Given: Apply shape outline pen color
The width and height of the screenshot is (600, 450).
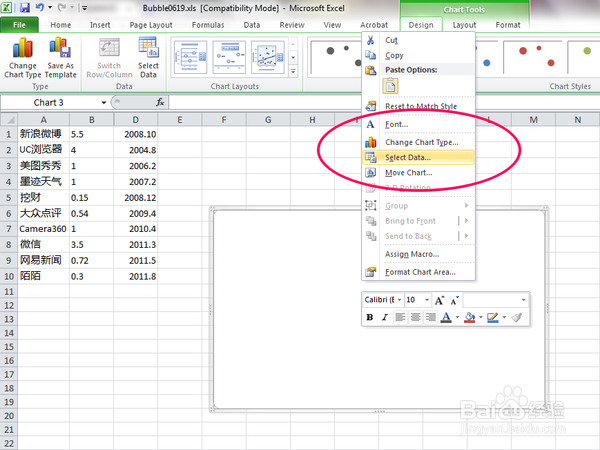Looking at the screenshot, I should click(x=492, y=317).
